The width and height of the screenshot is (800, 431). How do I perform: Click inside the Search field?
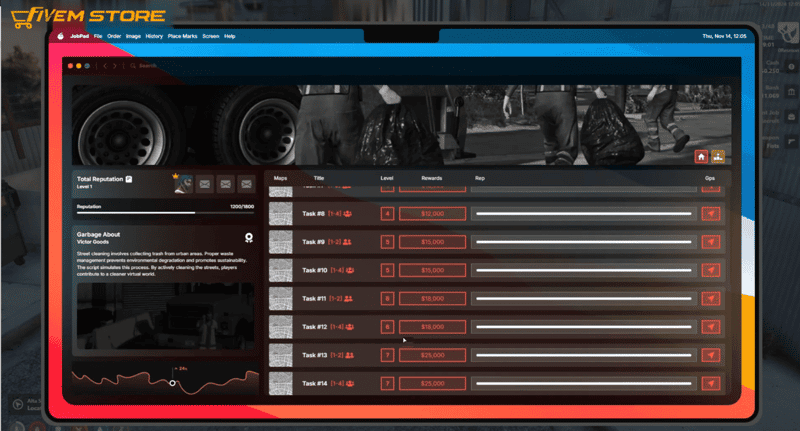pyautogui.click(x=148, y=66)
